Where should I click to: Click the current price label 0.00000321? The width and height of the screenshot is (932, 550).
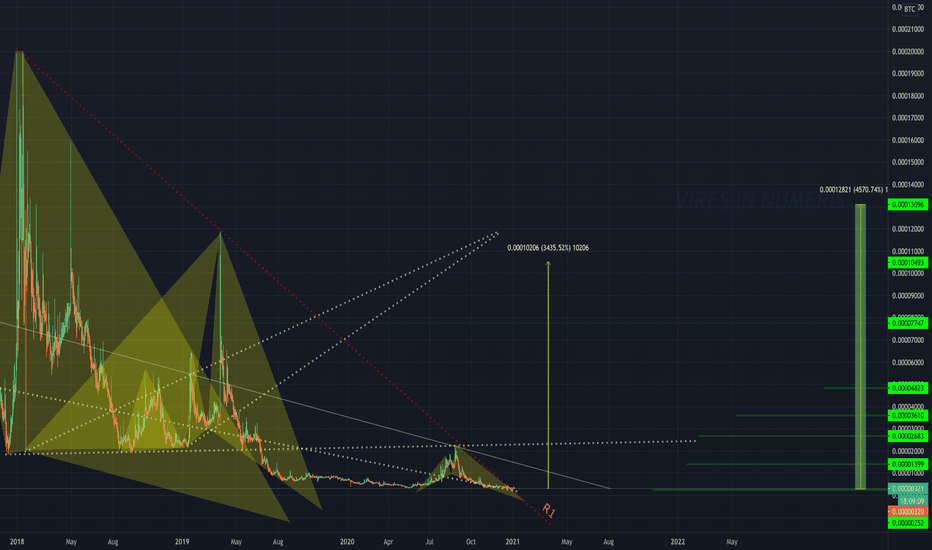908,489
